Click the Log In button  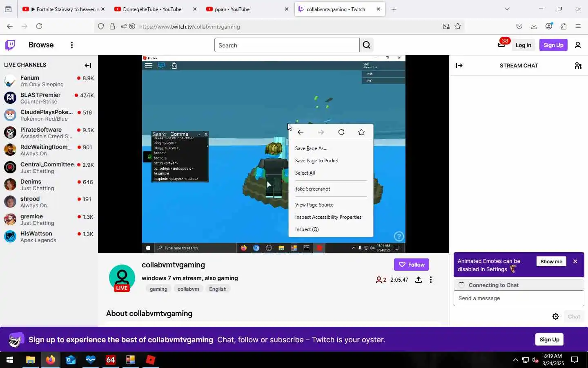(523, 45)
